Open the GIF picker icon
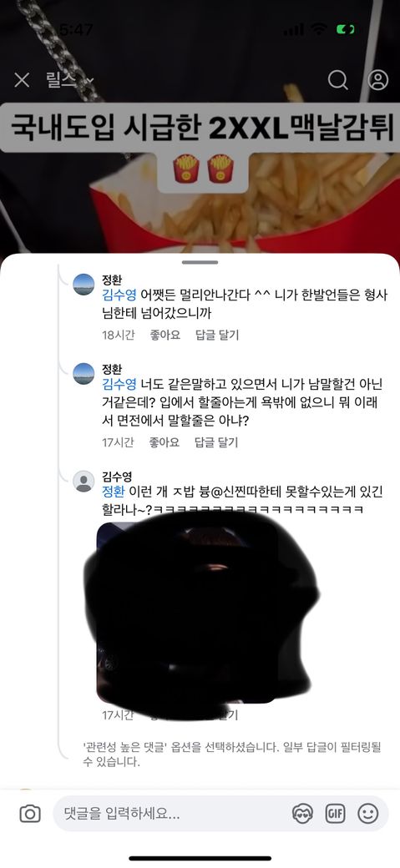Viewport: 400px width, 868px height. point(335,814)
